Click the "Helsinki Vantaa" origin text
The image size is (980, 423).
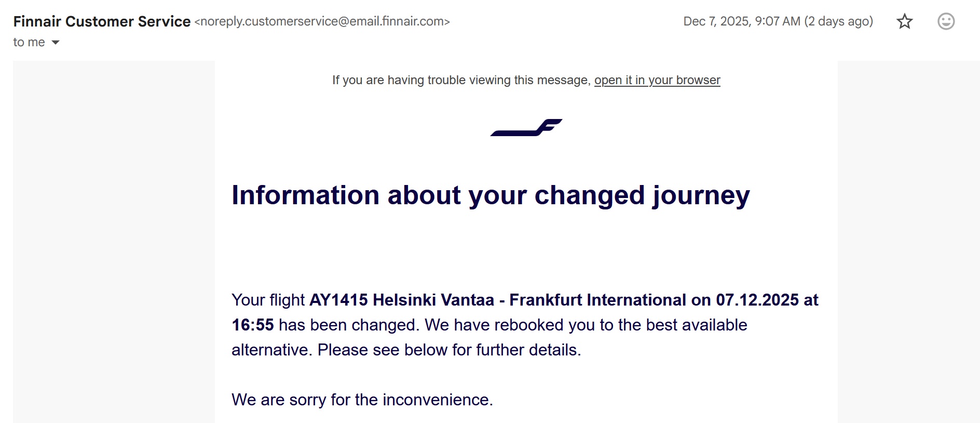pos(433,300)
